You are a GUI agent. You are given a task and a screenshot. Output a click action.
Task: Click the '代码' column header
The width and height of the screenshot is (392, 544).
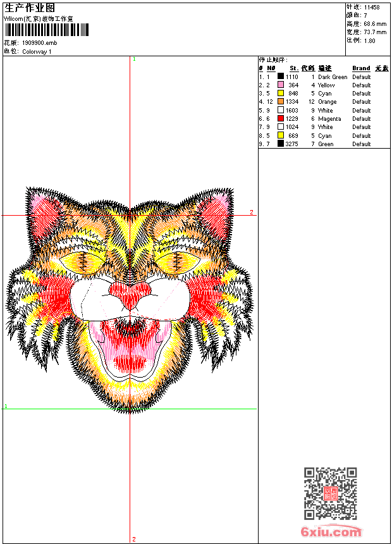tap(308, 68)
